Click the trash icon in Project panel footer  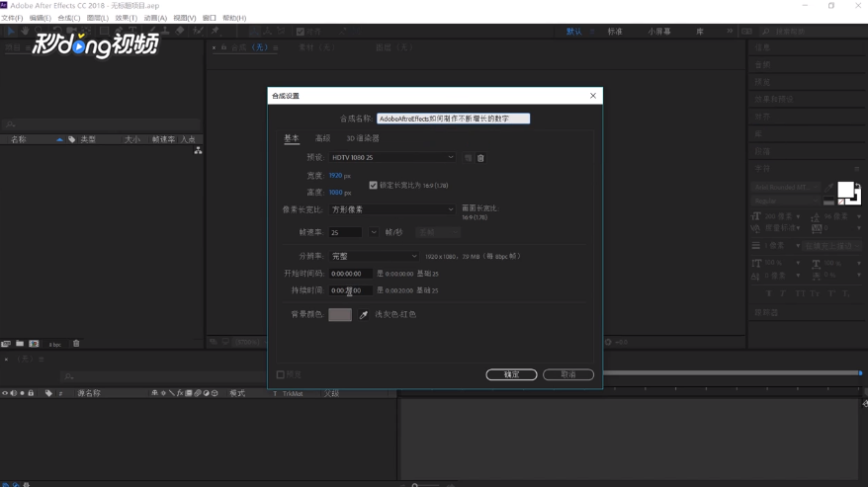coord(76,344)
